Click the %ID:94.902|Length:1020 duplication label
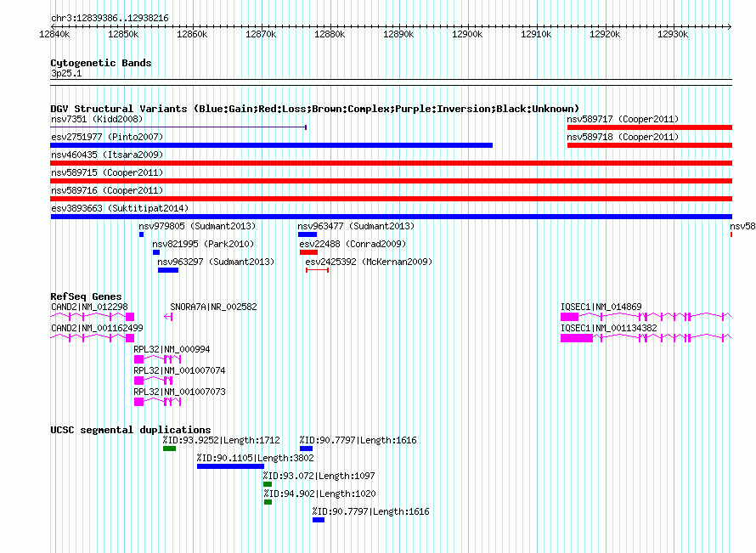Screen dimensions: 756x553 point(319,494)
